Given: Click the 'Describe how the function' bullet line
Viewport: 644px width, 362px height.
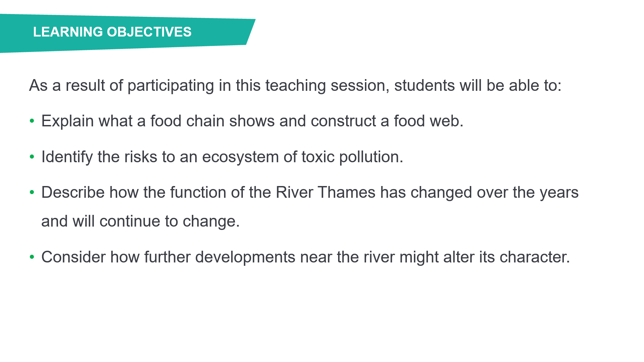Looking at the screenshot, I should (310, 192).
